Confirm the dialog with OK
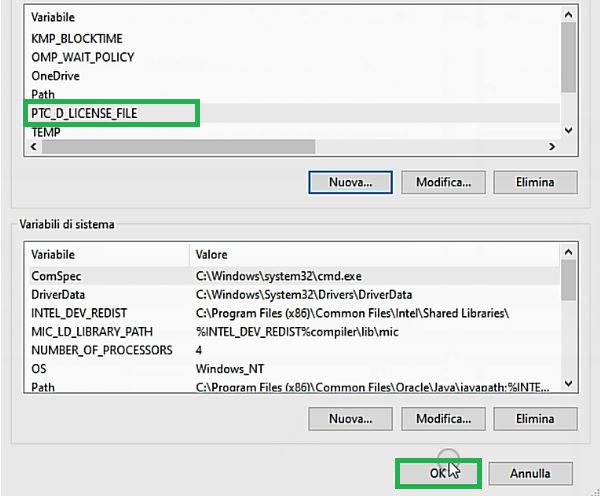This screenshot has width=600, height=496. (x=439, y=473)
